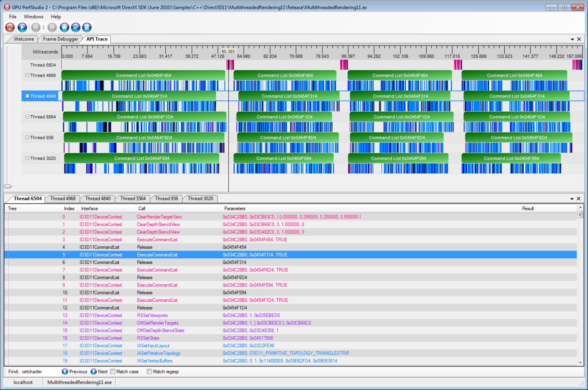The image size is (588, 390).
Task: Collapse the Thread 3020 timeline row
Action: (x=27, y=158)
